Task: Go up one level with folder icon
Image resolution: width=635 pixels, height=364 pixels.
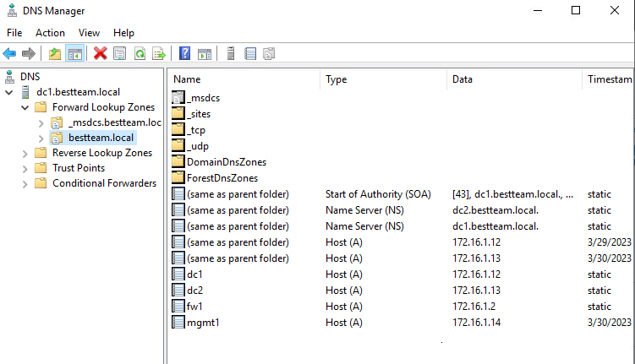Action: pyautogui.click(x=55, y=53)
